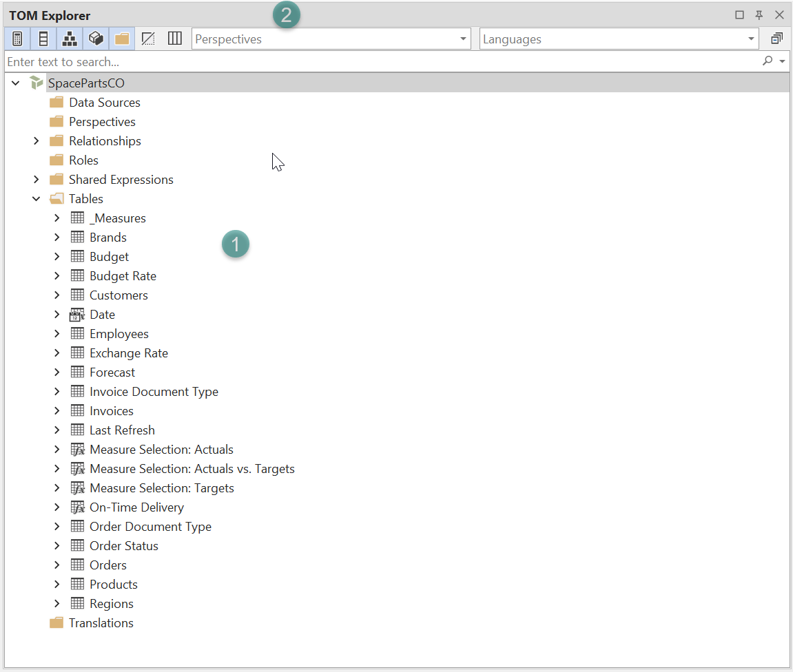
Task: Click the On-Time Delivery calculated table icon
Action: click(x=77, y=507)
